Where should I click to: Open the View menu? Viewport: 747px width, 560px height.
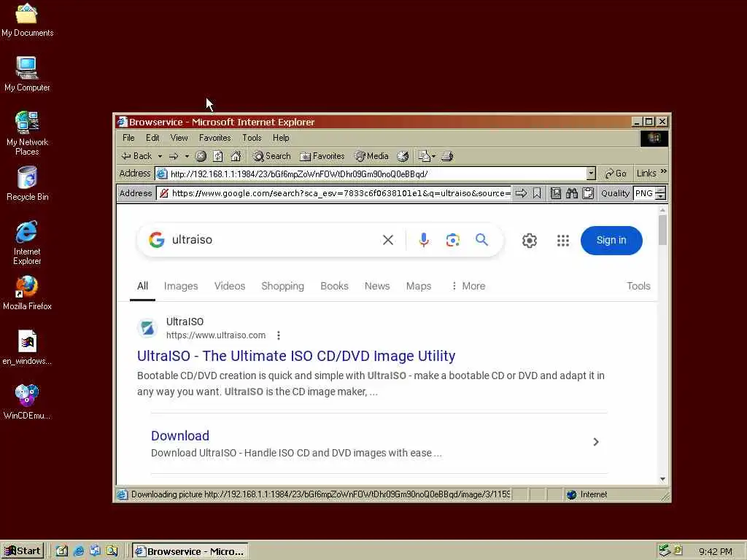click(x=179, y=138)
